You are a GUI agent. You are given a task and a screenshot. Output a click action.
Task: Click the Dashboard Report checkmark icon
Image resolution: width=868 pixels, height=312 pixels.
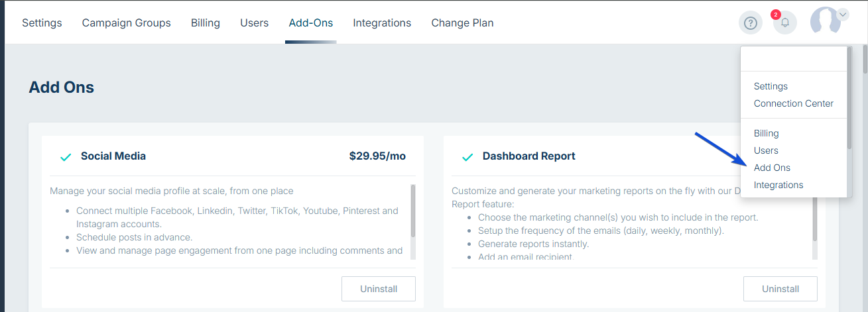[467, 157]
